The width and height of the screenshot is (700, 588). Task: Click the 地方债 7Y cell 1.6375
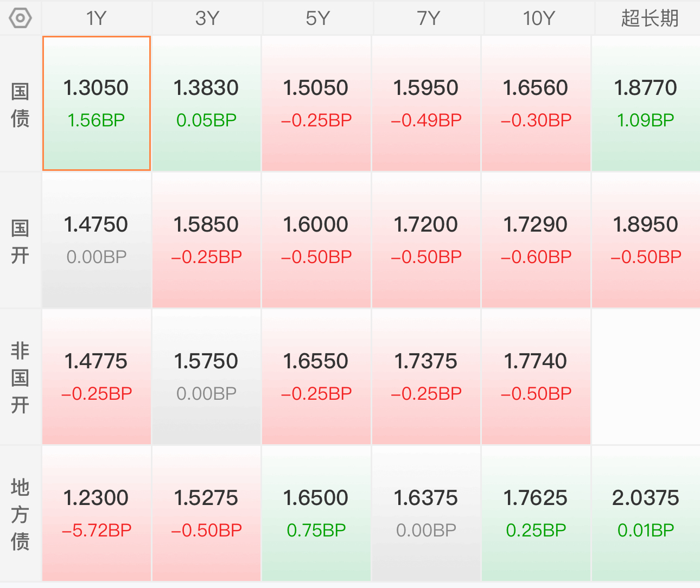pos(426,514)
